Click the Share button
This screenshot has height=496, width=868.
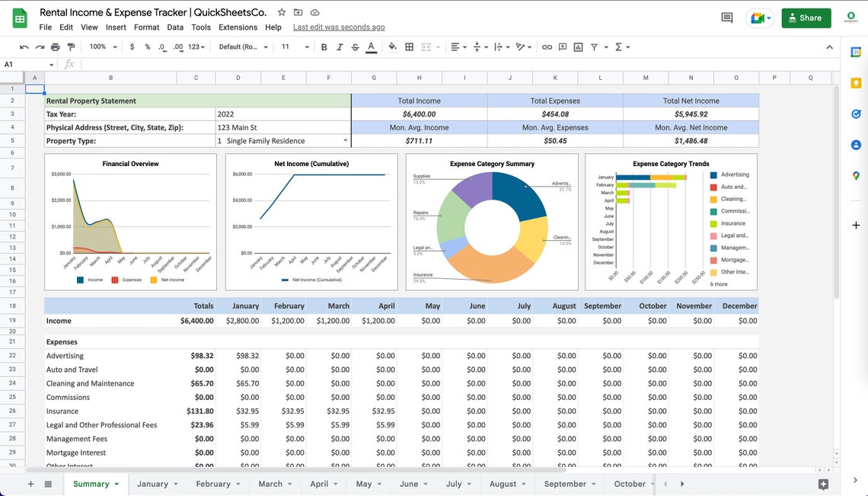coord(806,17)
